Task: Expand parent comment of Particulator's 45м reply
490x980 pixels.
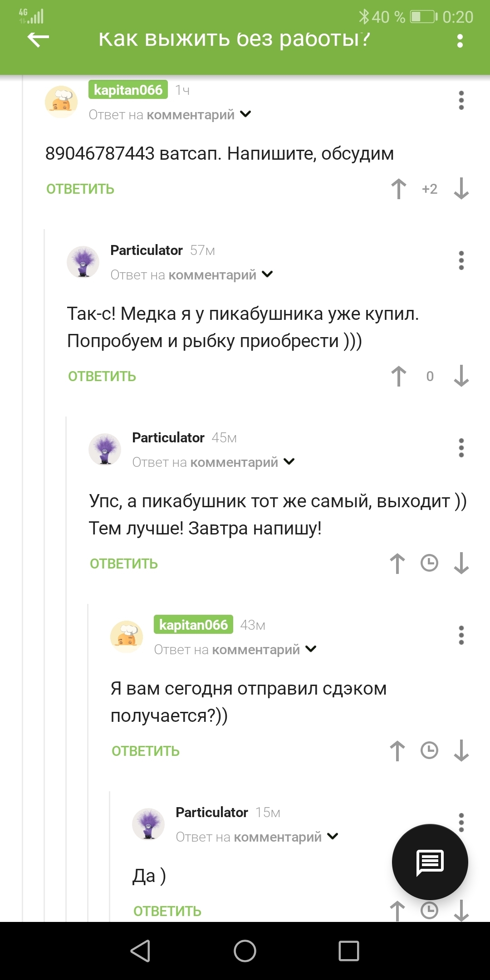Action: pyautogui.click(x=289, y=462)
